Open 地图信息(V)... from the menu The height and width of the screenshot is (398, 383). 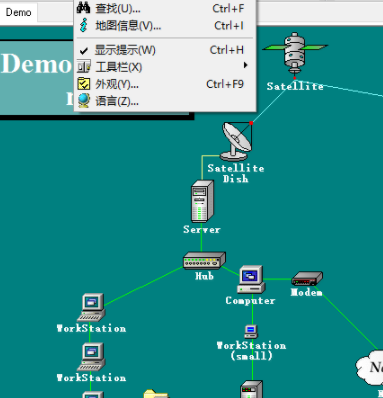coord(165,25)
